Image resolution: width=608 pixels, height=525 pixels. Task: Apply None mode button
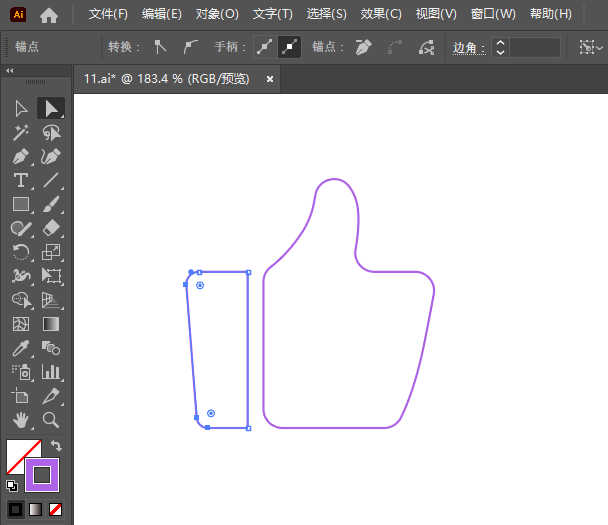pos(55,509)
